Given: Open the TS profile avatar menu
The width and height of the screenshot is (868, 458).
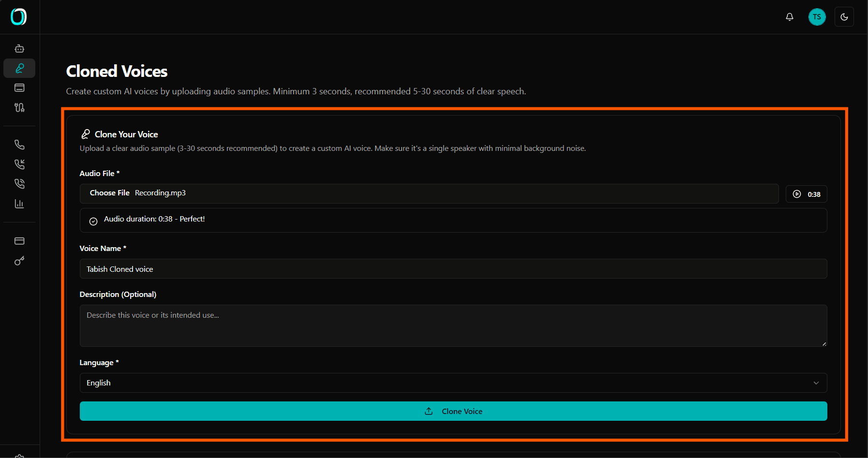Looking at the screenshot, I should point(817,16).
